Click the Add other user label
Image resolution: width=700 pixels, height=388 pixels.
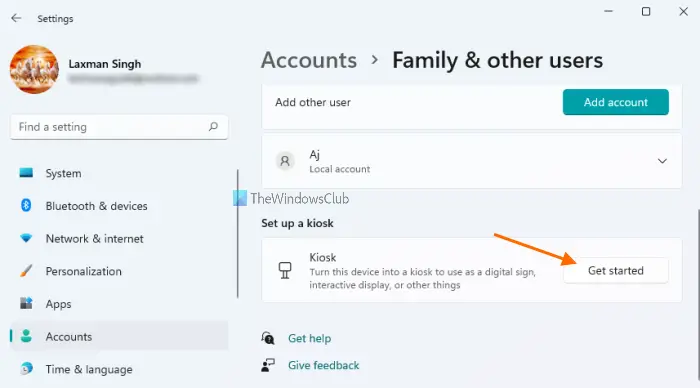(313, 102)
